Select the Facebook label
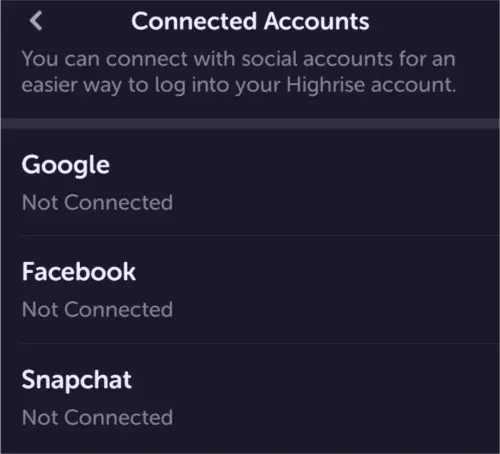 [79, 272]
